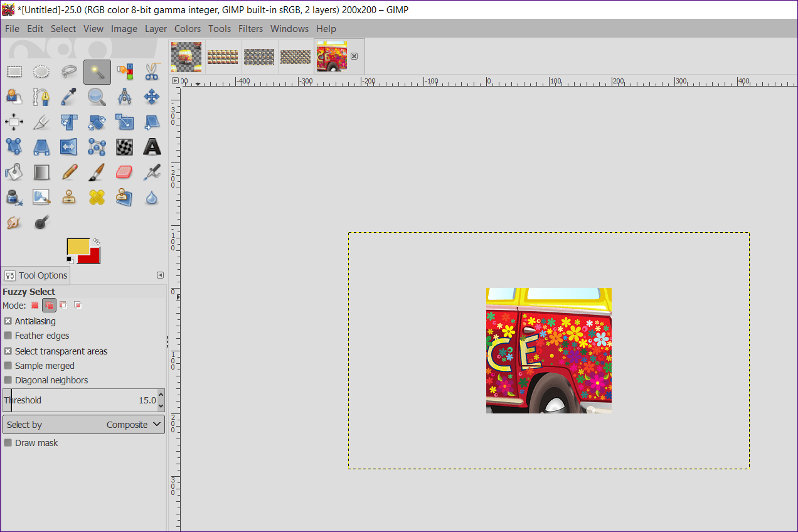The height and width of the screenshot is (532, 798).
Task: Select the Cage Transform tool
Action: 97,147
